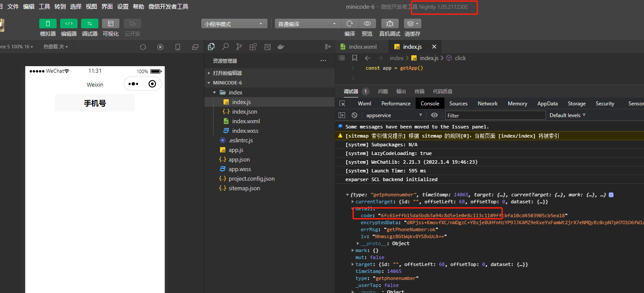Collapse the index folder in file tree
The width and height of the screenshot is (644, 293).
click(x=215, y=92)
